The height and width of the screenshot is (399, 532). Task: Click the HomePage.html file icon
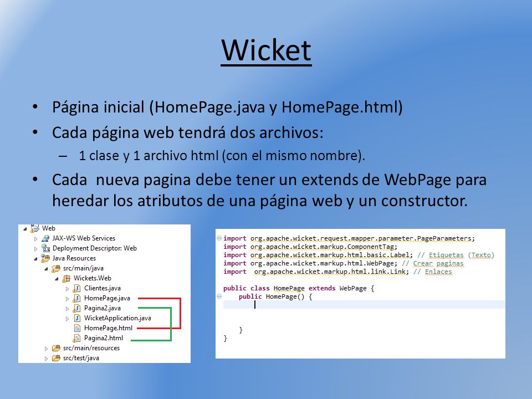77,328
